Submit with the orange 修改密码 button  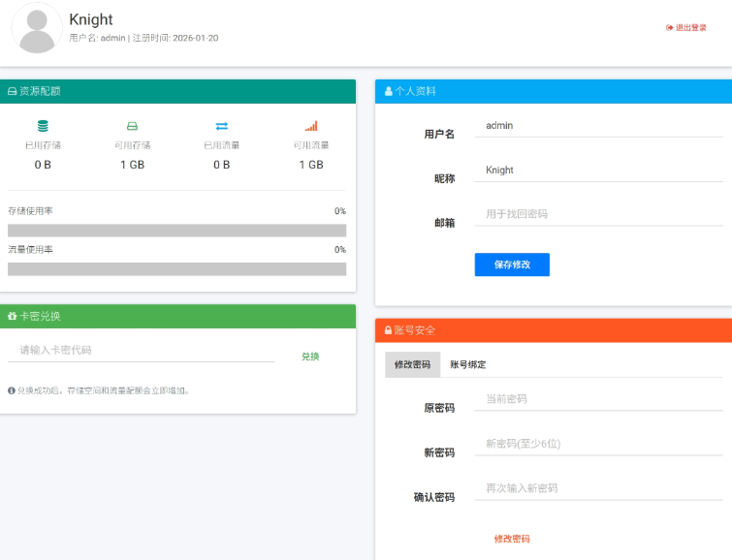(512, 539)
